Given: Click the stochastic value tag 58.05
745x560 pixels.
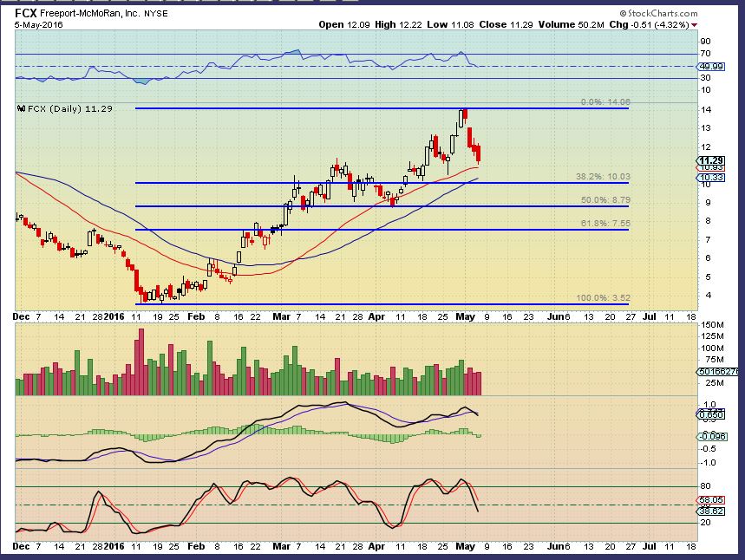Looking at the screenshot, I should pos(711,500).
